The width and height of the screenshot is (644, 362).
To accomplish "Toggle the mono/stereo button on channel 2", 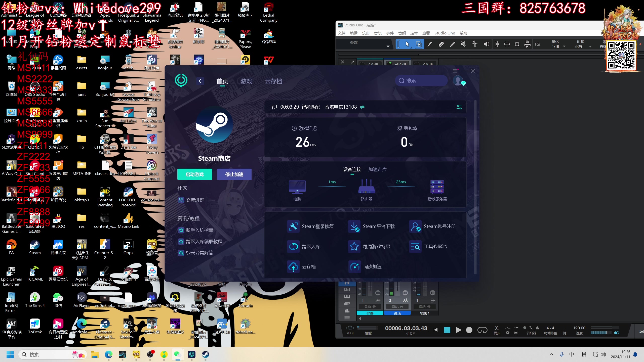I will tap(405, 293).
